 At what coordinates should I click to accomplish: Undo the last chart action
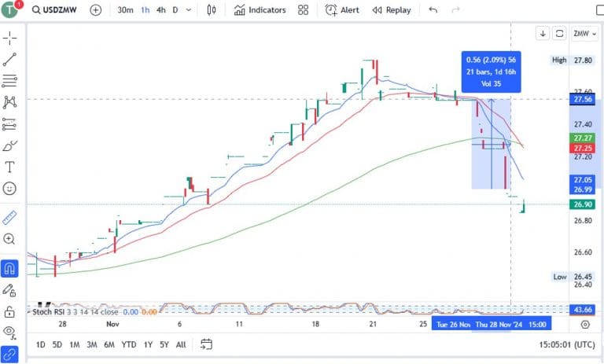click(x=433, y=10)
